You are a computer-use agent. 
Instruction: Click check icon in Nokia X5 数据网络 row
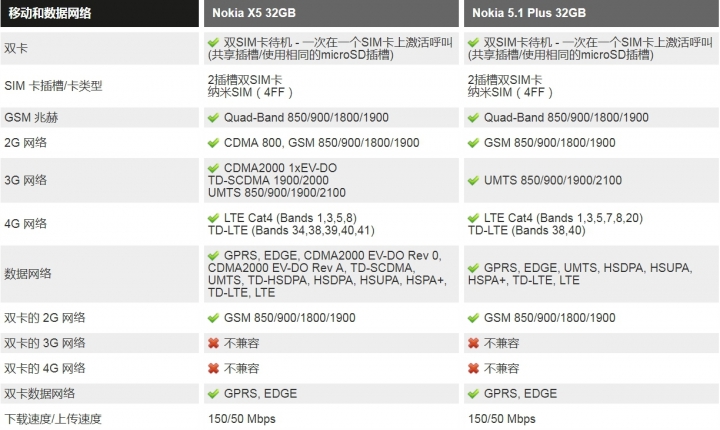(x=214, y=255)
